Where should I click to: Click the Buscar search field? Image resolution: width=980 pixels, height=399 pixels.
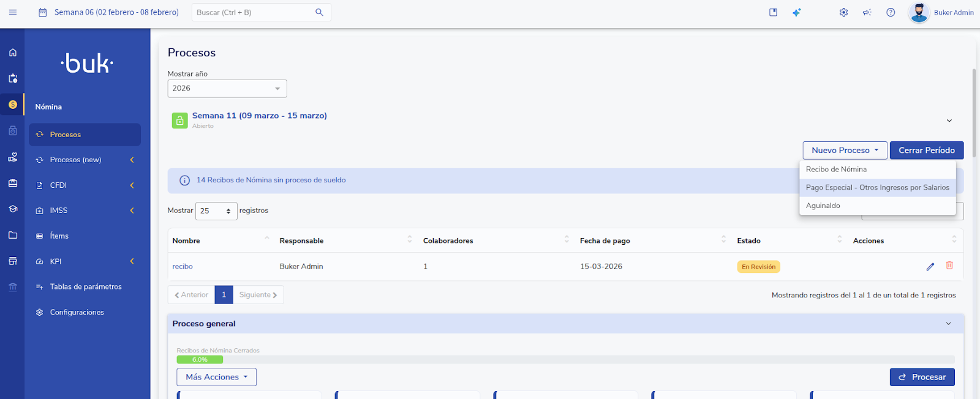[x=254, y=12]
